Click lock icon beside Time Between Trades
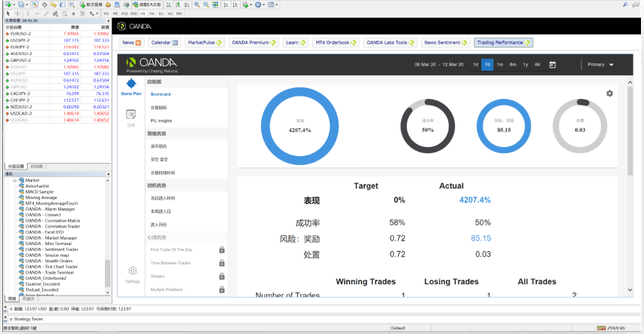 (222, 262)
